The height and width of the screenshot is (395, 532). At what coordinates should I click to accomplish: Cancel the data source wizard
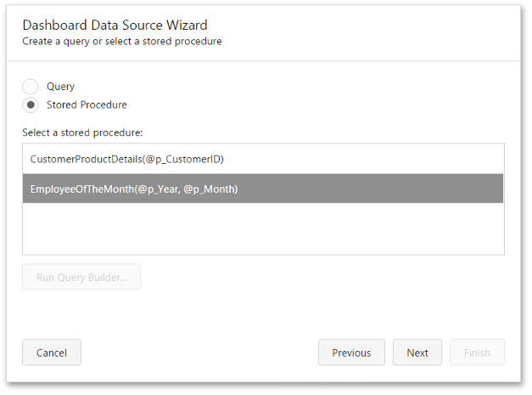pyautogui.click(x=52, y=353)
